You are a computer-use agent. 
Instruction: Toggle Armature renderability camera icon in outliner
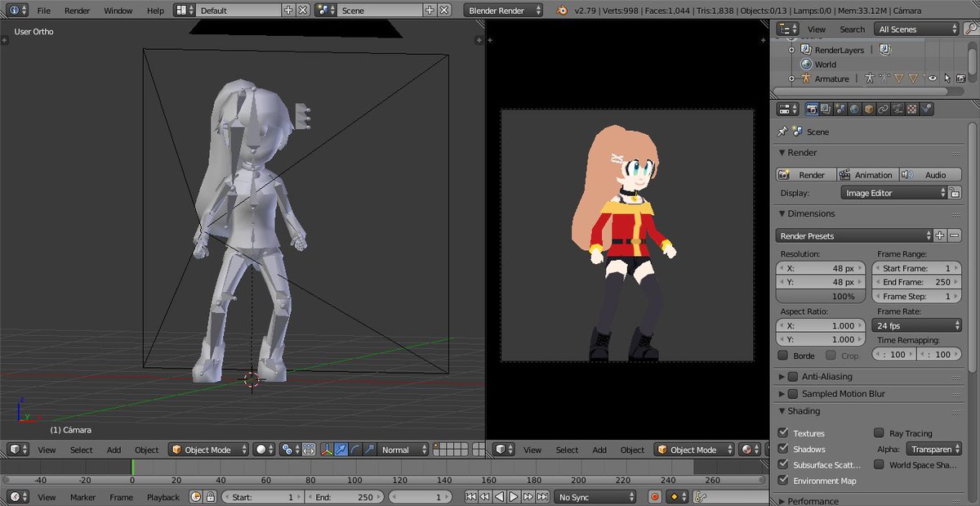click(961, 78)
